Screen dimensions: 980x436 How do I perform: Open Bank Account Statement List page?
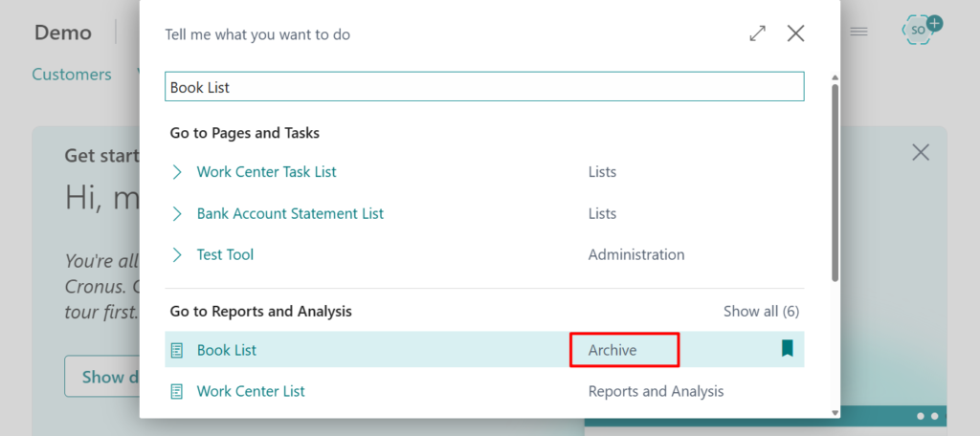(x=290, y=214)
